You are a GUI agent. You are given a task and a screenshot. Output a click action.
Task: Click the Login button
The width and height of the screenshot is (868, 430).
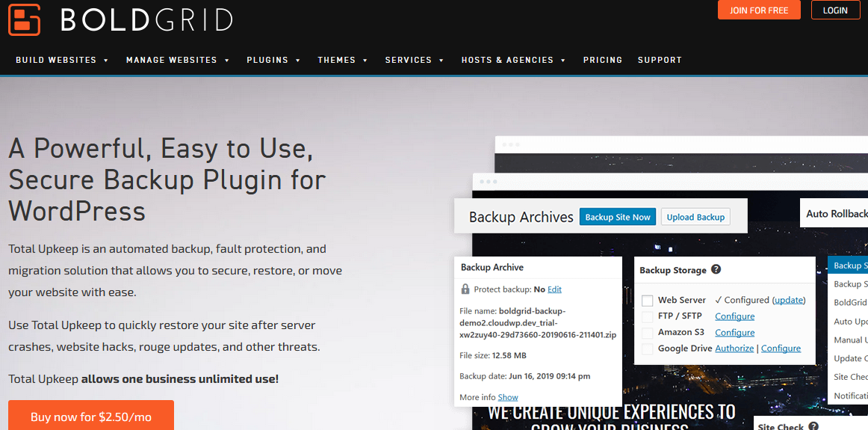[x=835, y=10]
